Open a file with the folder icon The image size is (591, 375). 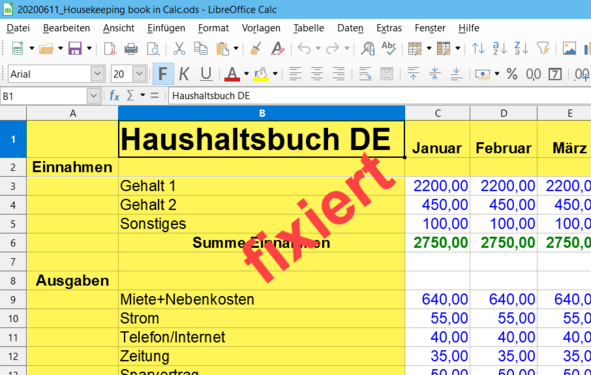(x=46, y=49)
